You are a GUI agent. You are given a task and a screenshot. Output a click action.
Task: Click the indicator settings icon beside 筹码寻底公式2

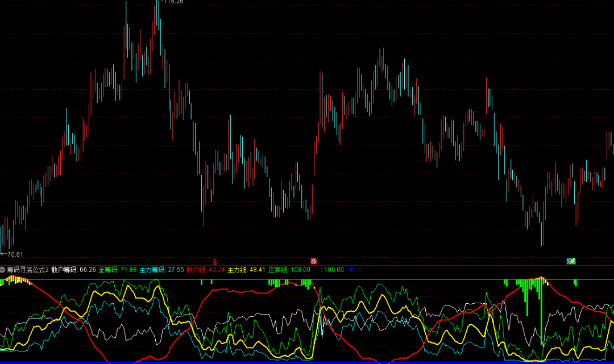(x=3, y=270)
